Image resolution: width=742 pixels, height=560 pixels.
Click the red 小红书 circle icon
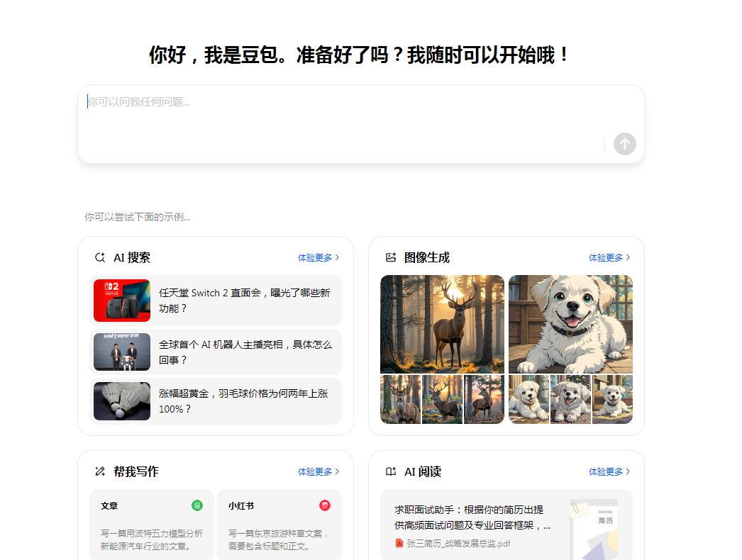324,505
